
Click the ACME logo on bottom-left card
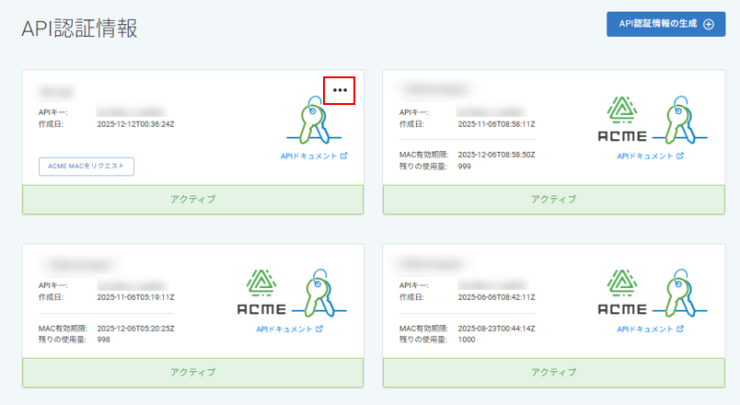point(261,293)
